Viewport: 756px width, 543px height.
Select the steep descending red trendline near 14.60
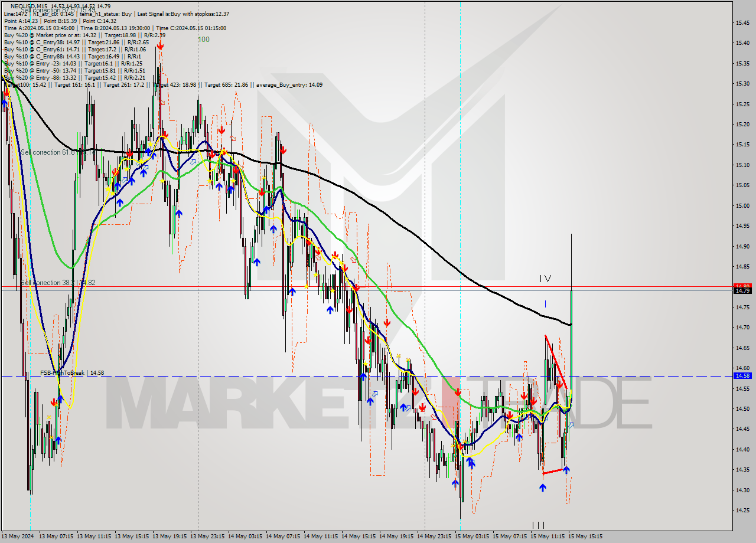556,362
